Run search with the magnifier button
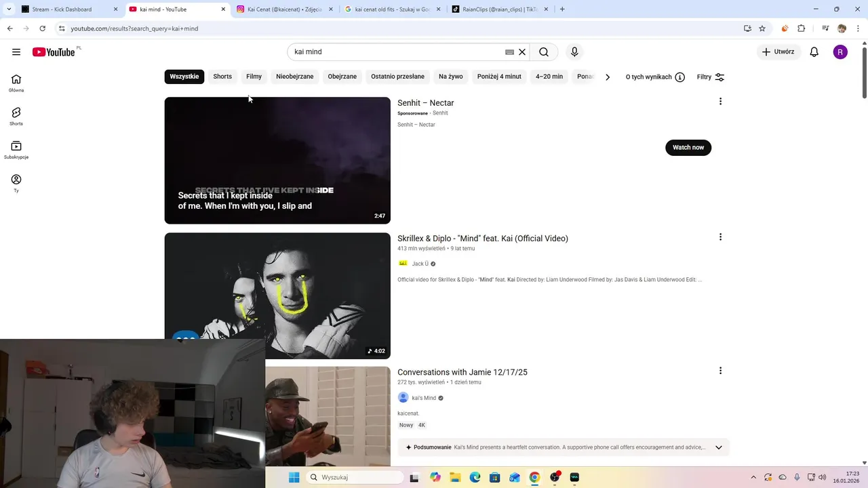The width and height of the screenshot is (868, 488). [x=544, y=52]
